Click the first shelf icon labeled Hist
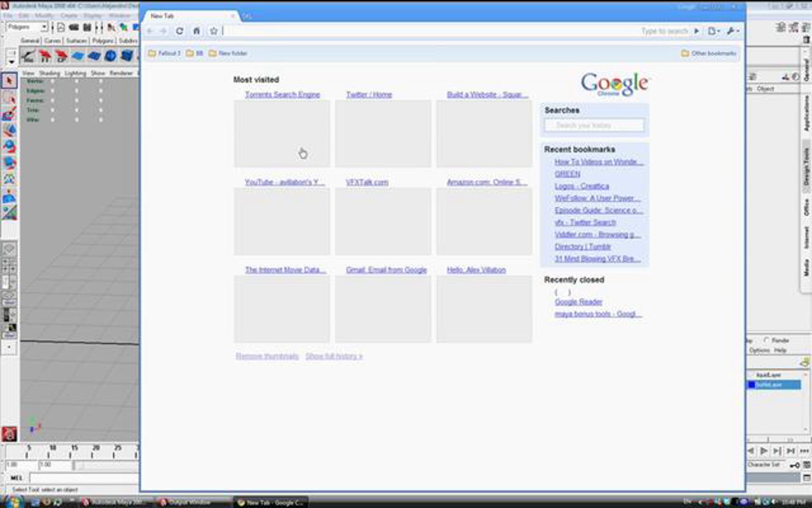Image resolution: width=812 pixels, height=508 pixels. [x=28, y=56]
